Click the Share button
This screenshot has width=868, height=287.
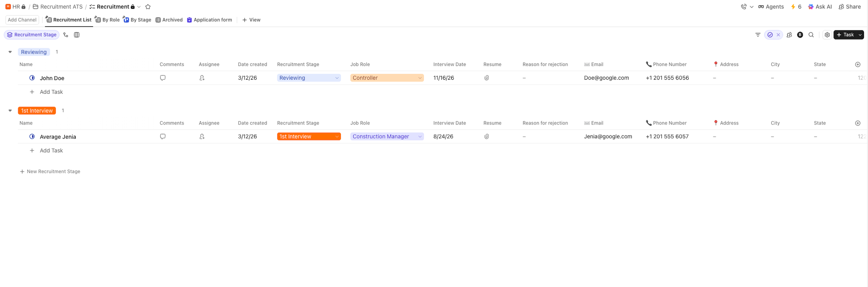(x=850, y=7)
